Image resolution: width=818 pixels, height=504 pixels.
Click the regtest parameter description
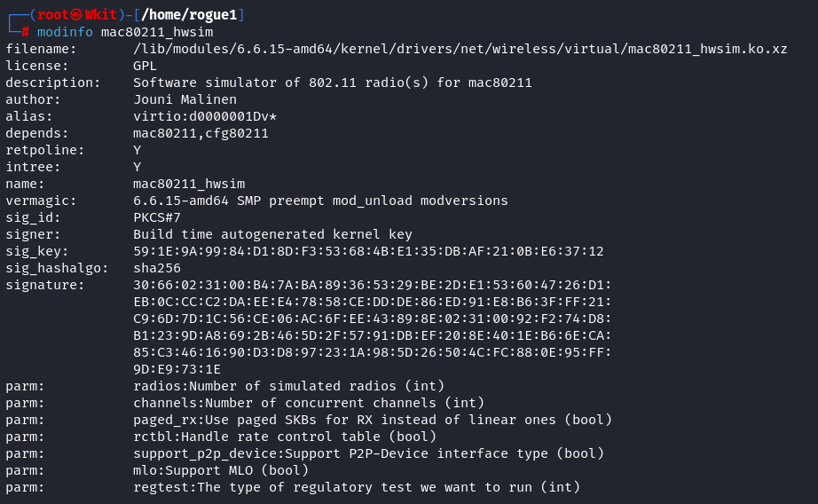[x=357, y=487]
